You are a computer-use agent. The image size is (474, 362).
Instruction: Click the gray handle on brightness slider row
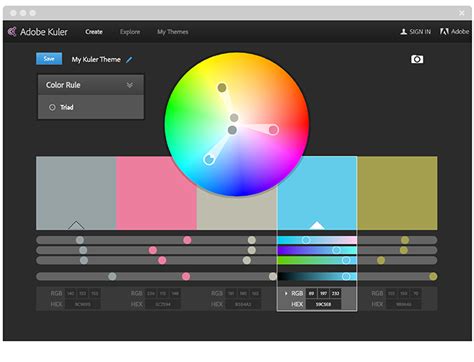click(112, 276)
